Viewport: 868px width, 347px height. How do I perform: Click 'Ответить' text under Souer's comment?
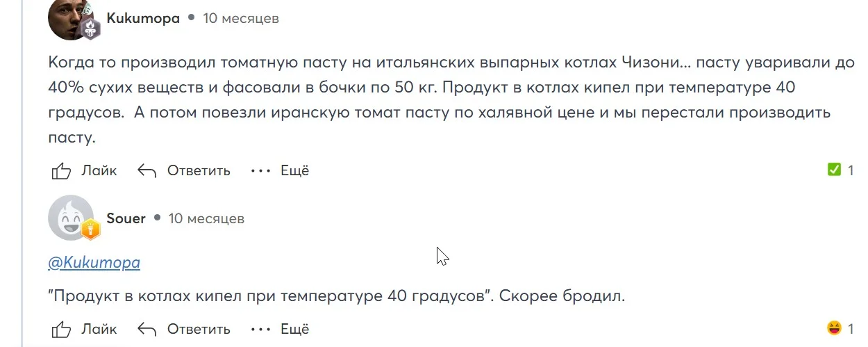(199, 328)
